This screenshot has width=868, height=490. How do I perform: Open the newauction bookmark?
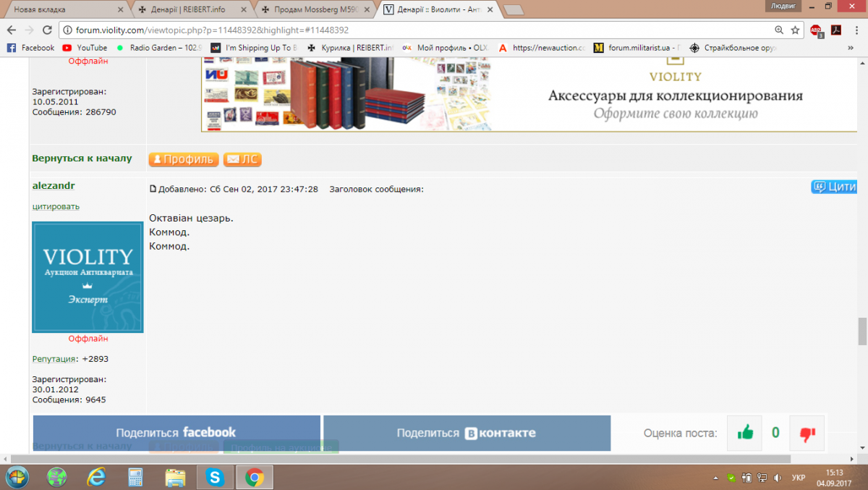pos(541,48)
